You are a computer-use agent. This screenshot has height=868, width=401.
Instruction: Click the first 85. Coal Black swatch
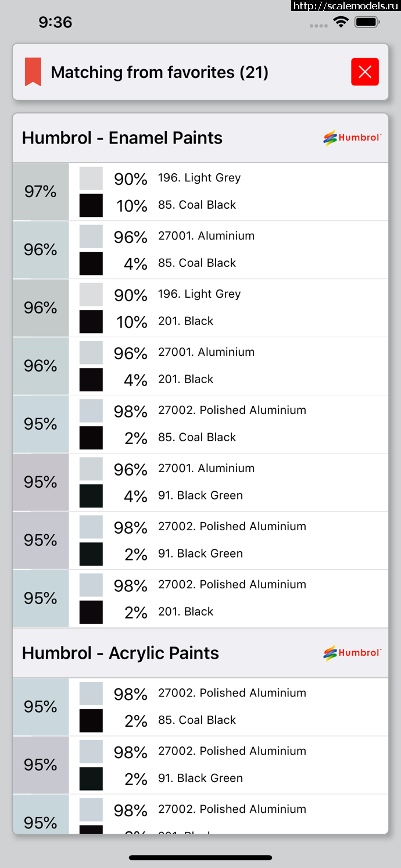pos(91,205)
